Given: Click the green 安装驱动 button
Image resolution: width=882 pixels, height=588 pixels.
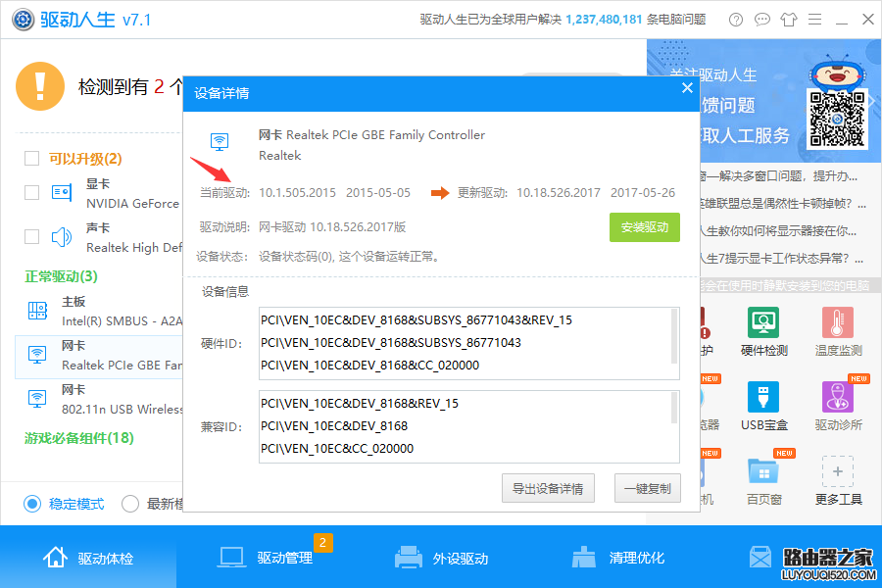Looking at the screenshot, I should point(645,227).
